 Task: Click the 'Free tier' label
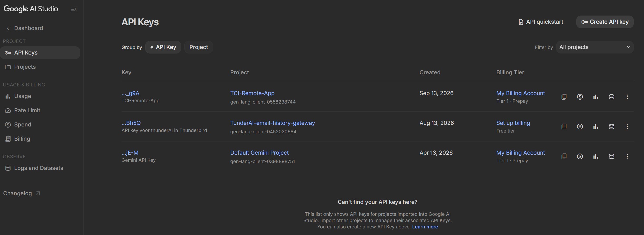tap(505, 131)
